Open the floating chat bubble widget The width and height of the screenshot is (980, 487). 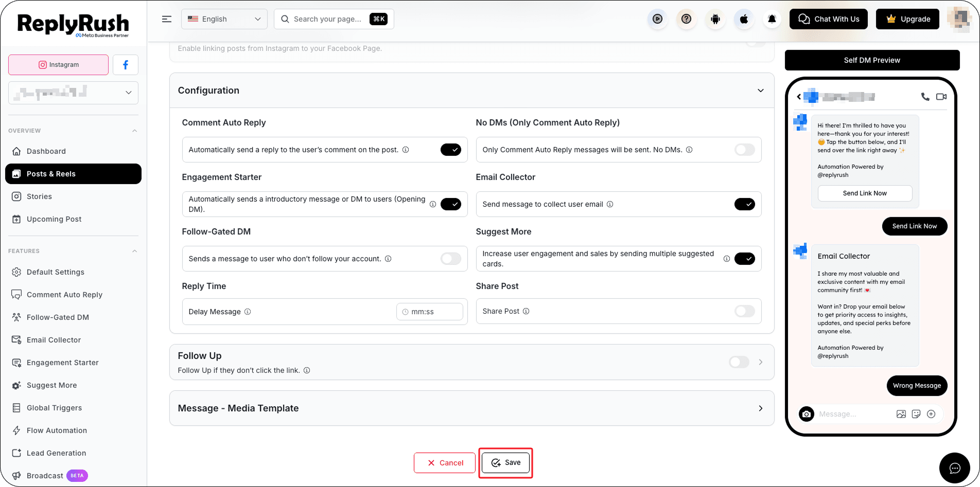[955, 468]
